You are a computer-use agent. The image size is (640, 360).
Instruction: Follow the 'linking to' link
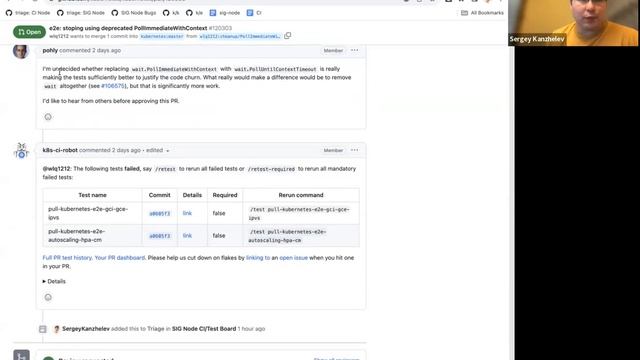(258, 258)
